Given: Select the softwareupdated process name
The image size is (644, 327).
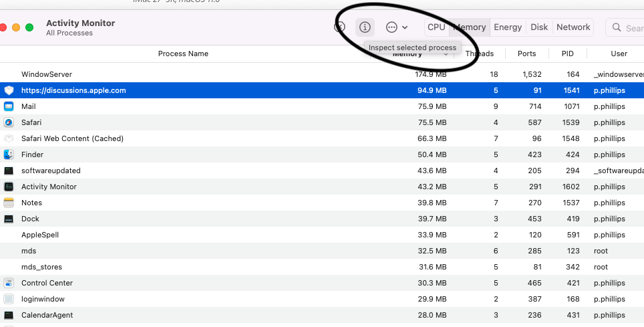Looking at the screenshot, I should click(x=51, y=171).
